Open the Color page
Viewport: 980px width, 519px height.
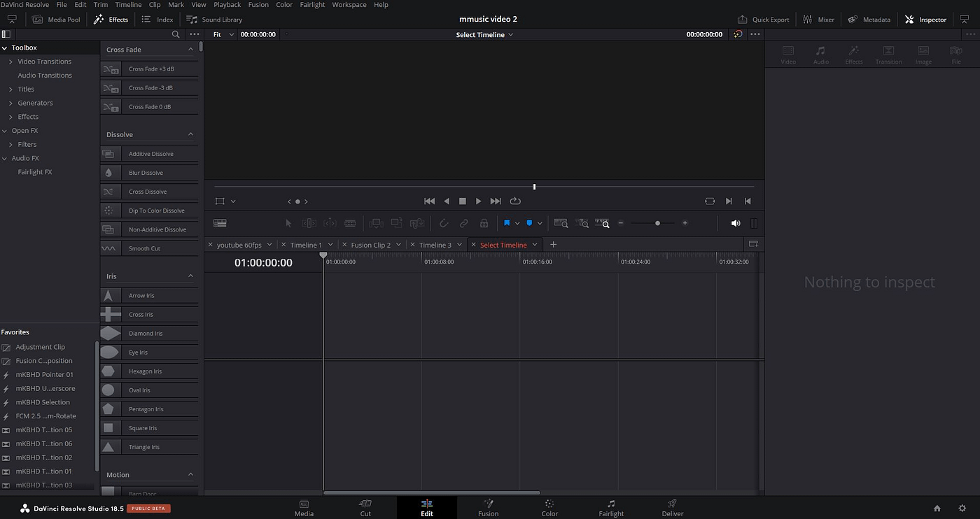(x=549, y=508)
